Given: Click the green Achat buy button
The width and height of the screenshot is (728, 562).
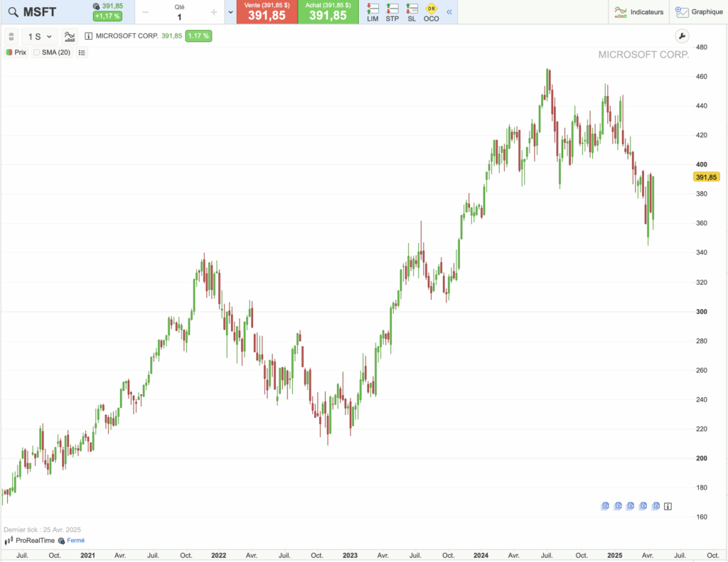Looking at the screenshot, I should pyautogui.click(x=328, y=12).
